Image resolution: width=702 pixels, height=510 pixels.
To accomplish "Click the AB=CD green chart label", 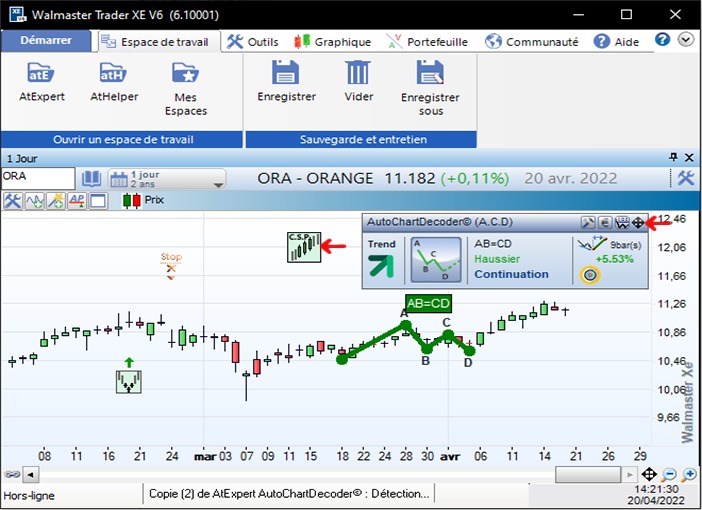I will (x=428, y=304).
